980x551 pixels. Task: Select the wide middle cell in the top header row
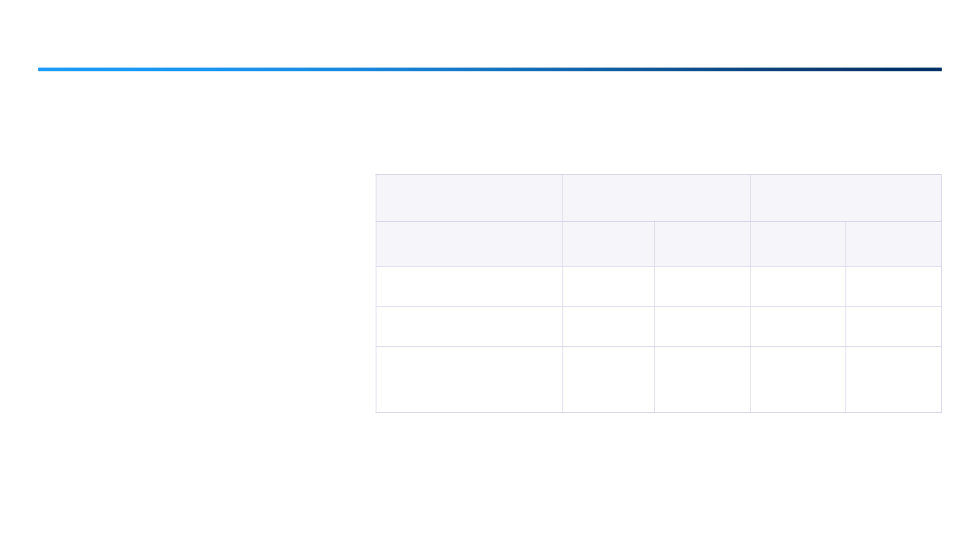[x=657, y=198]
